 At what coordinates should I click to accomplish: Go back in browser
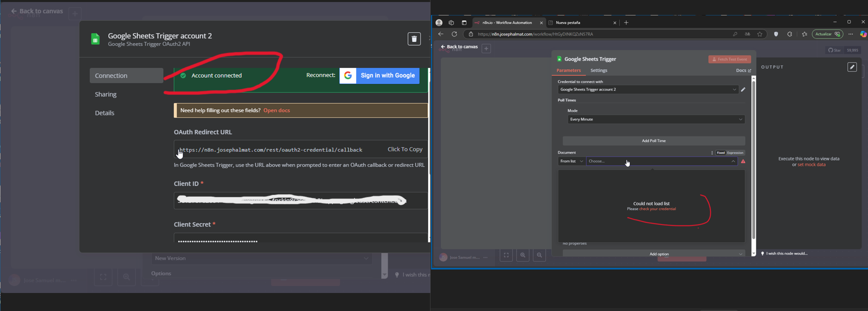pyautogui.click(x=441, y=34)
